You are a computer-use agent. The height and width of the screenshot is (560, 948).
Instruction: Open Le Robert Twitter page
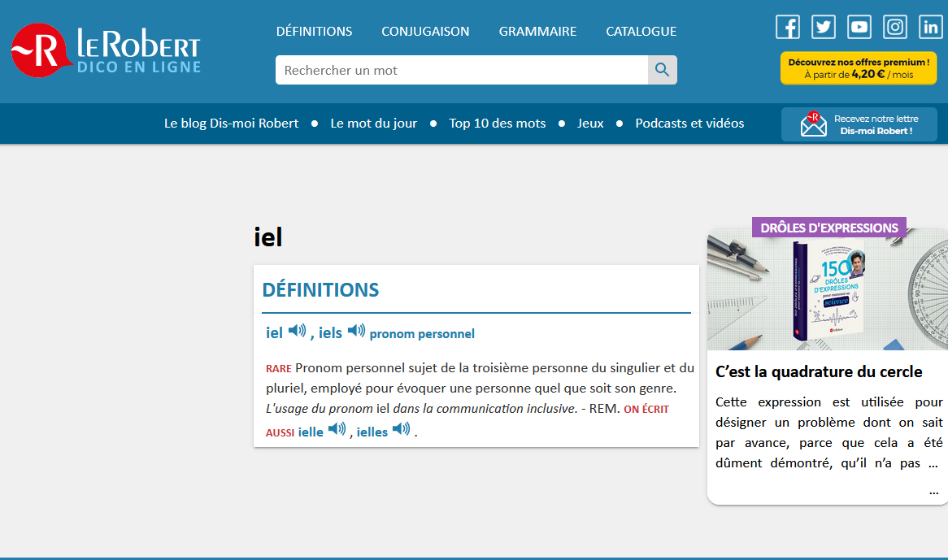(824, 27)
